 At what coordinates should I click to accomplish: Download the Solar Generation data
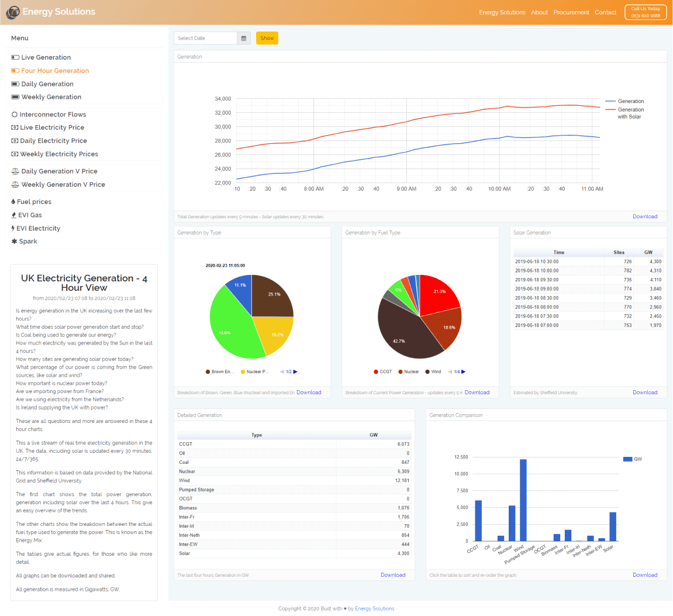point(644,393)
